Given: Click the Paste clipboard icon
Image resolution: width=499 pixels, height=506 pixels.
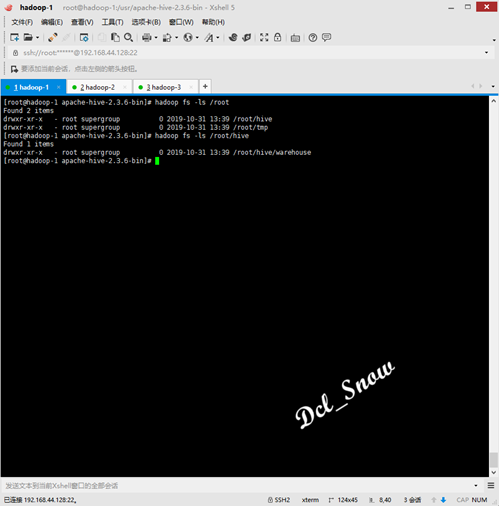Looking at the screenshot, I should (x=115, y=37).
